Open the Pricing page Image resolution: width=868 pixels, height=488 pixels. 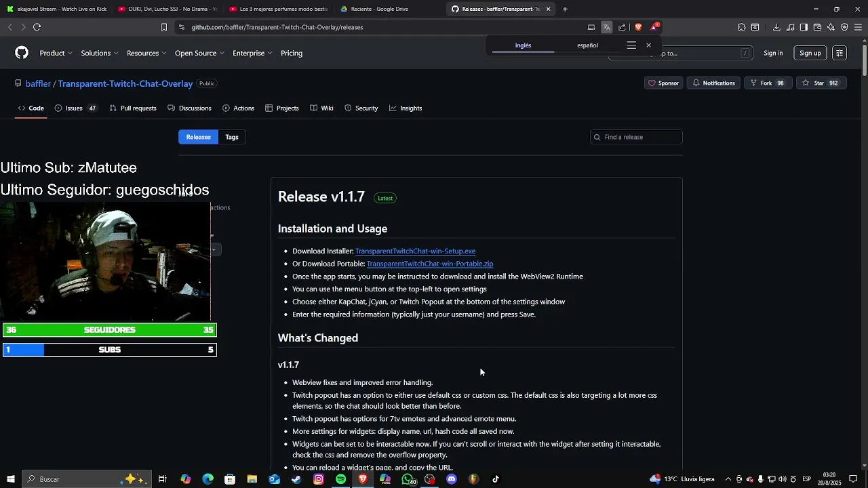tap(292, 53)
